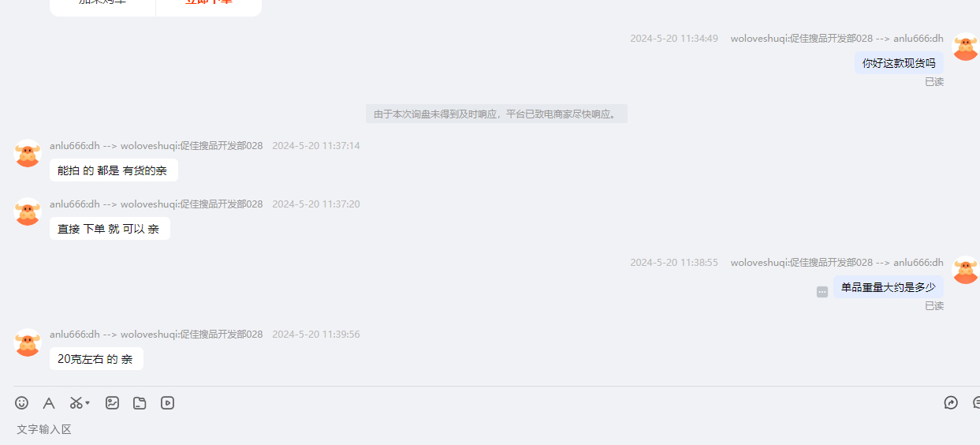This screenshot has height=445, width=980.
Task: Click the avatar beside 能拍 的 都是 有货的亲
Action: 28,153
